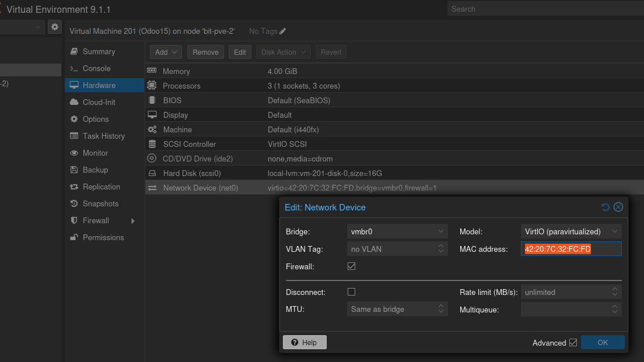Select the Hard Disk (scsi0) row
Viewport: 644px width, 362px height.
[192, 173]
